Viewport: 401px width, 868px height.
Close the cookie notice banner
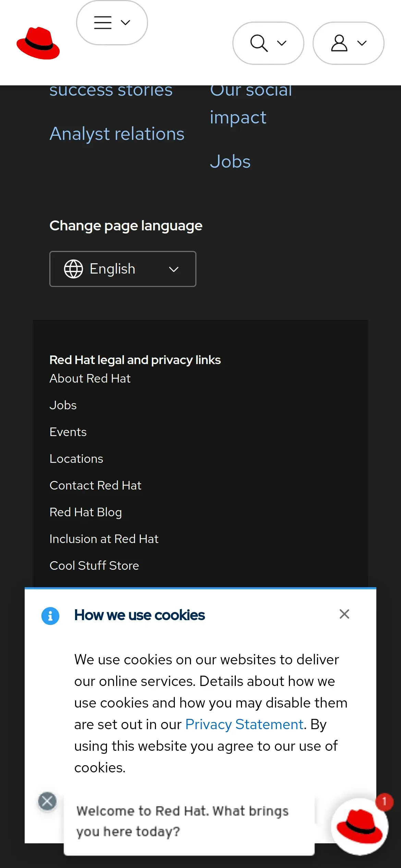344,614
